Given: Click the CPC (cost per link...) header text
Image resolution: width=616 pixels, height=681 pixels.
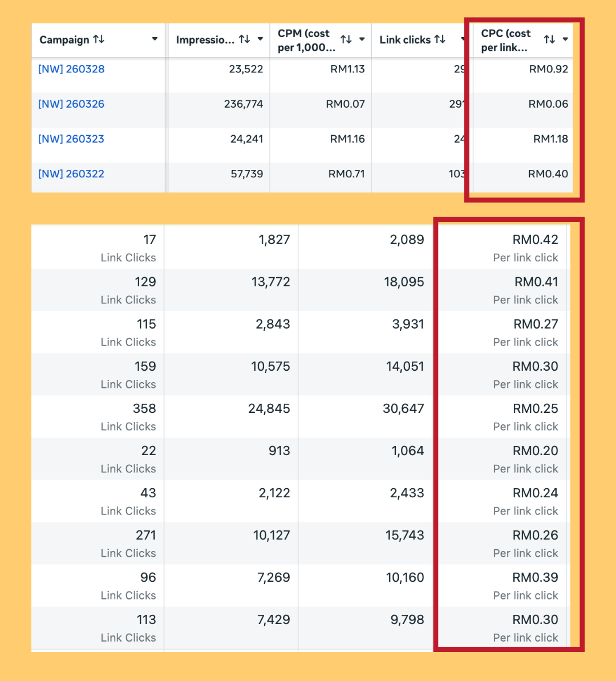Looking at the screenshot, I should pyautogui.click(x=506, y=40).
